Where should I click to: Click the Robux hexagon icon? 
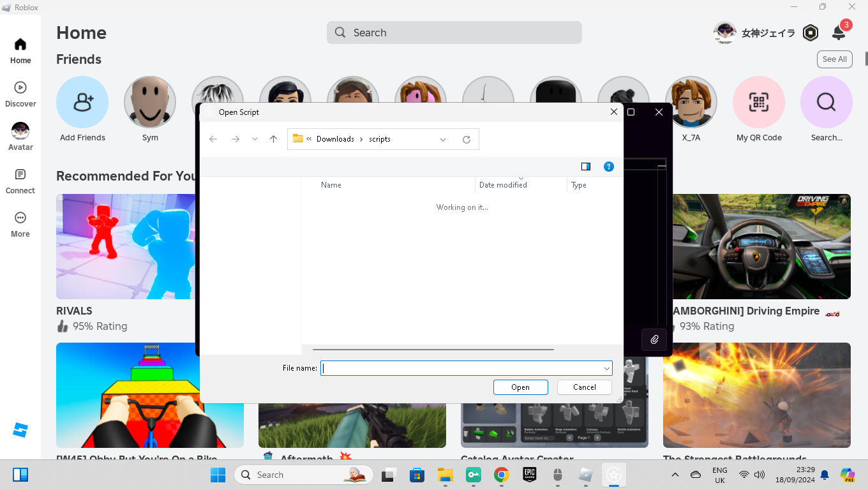tap(811, 33)
